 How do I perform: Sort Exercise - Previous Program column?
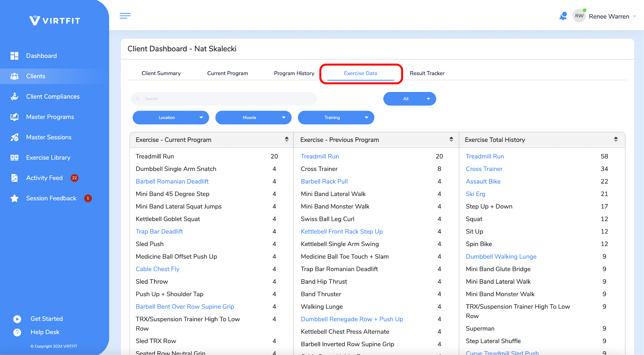tap(451, 139)
